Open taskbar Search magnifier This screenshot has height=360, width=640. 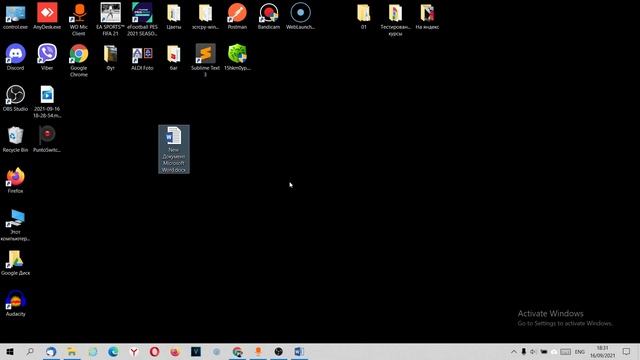[x=30, y=352]
